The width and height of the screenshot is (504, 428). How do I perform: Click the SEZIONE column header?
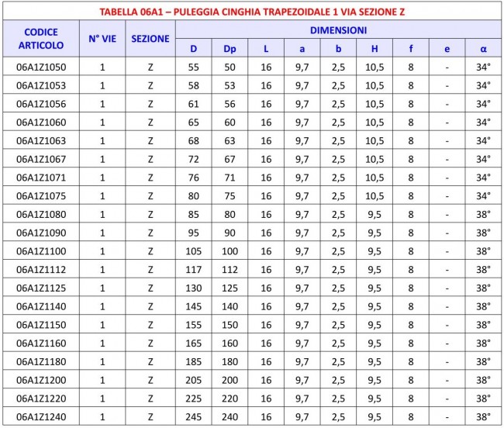150,39
